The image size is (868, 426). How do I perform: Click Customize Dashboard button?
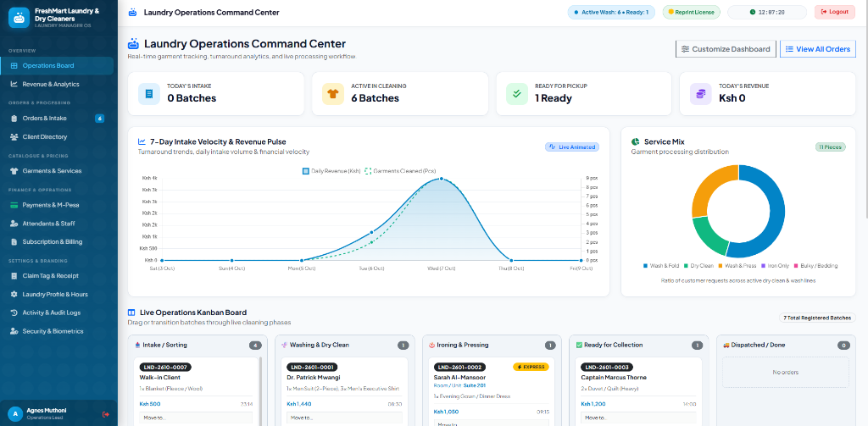(726, 49)
